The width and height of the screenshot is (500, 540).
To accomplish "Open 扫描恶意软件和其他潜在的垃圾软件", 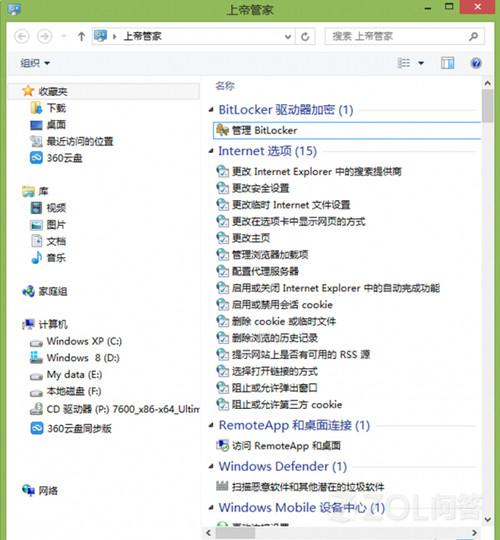I will pyautogui.click(x=308, y=487).
